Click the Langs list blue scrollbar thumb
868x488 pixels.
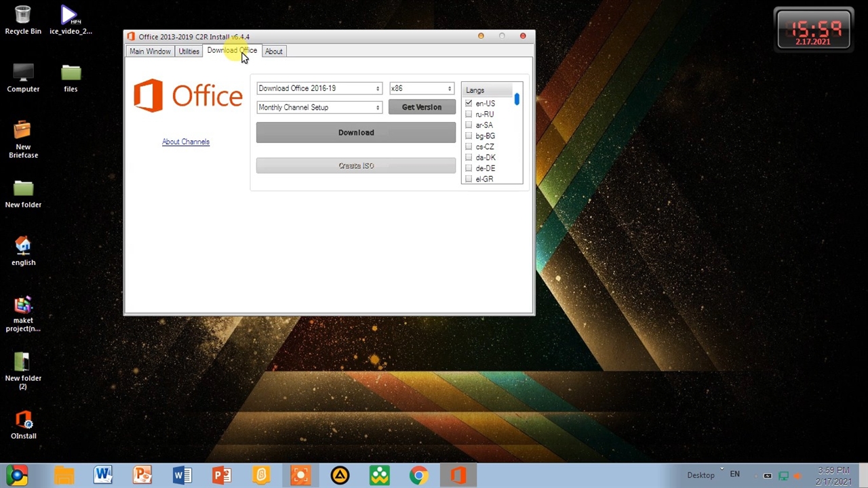[517, 100]
